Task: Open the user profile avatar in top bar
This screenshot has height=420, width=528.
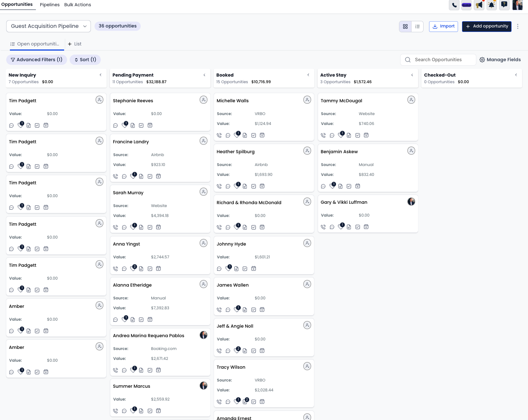Action: (517, 5)
